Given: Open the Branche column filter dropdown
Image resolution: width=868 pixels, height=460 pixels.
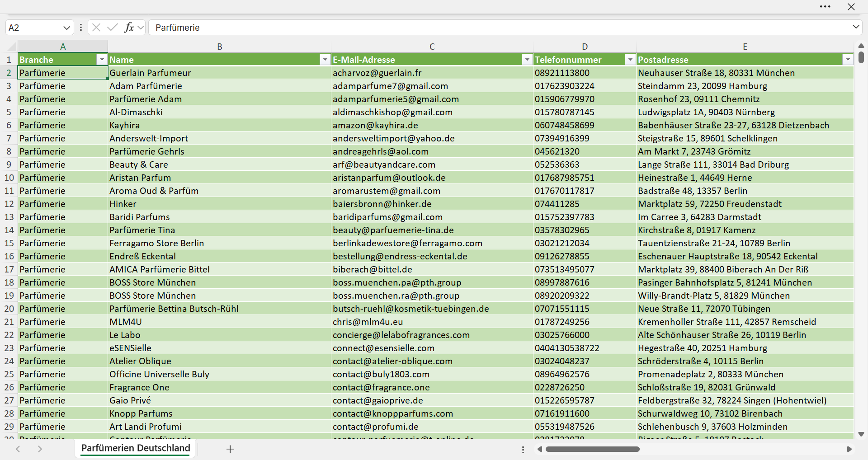Looking at the screenshot, I should pos(102,60).
